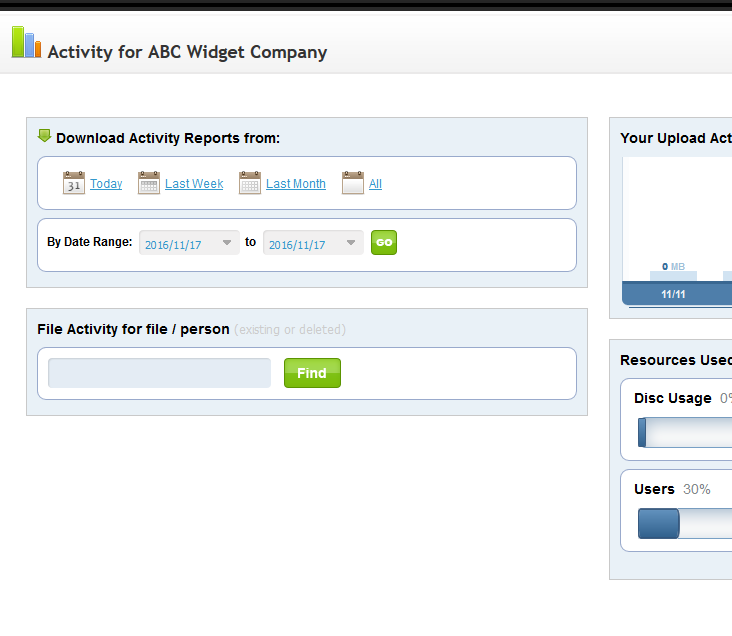The image size is (732, 636).
Task: Click the Activity bar chart logo icon
Action: (x=26, y=42)
